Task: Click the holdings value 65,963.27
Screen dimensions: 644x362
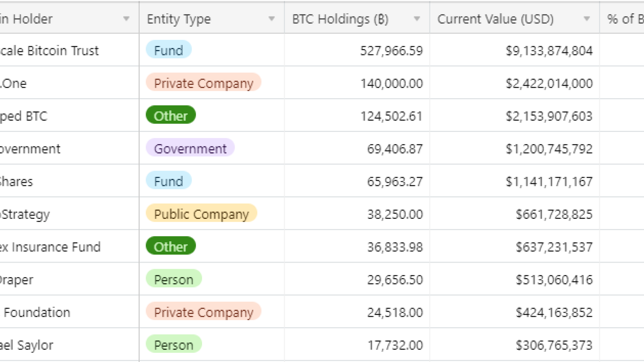Action: pyautogui.click(x=395, y=181)
